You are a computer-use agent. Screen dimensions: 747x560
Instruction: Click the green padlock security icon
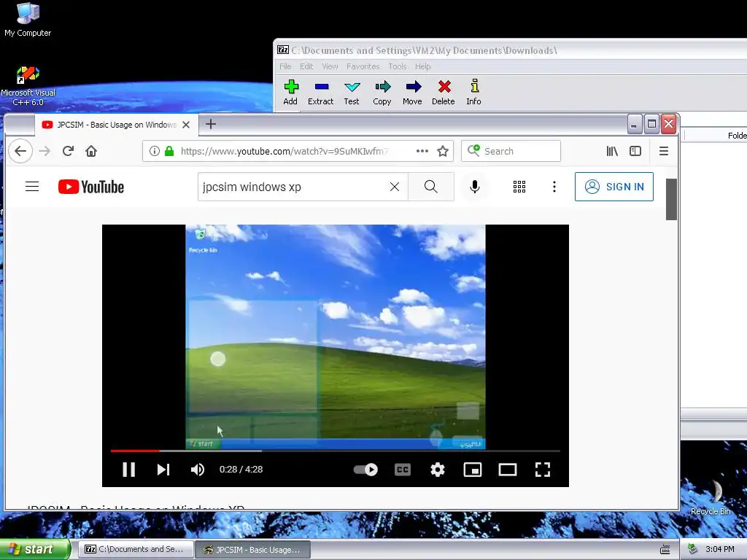(169, 151)
